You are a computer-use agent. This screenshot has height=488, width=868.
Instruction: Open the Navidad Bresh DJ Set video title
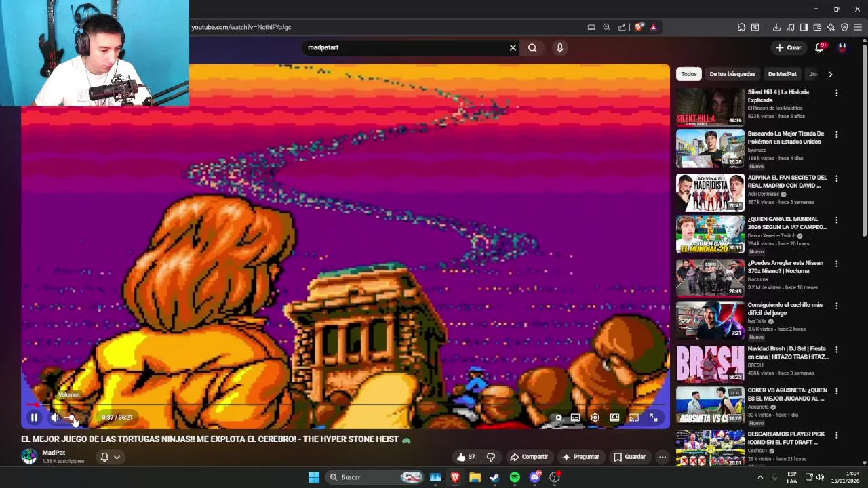tap(788, 352)
